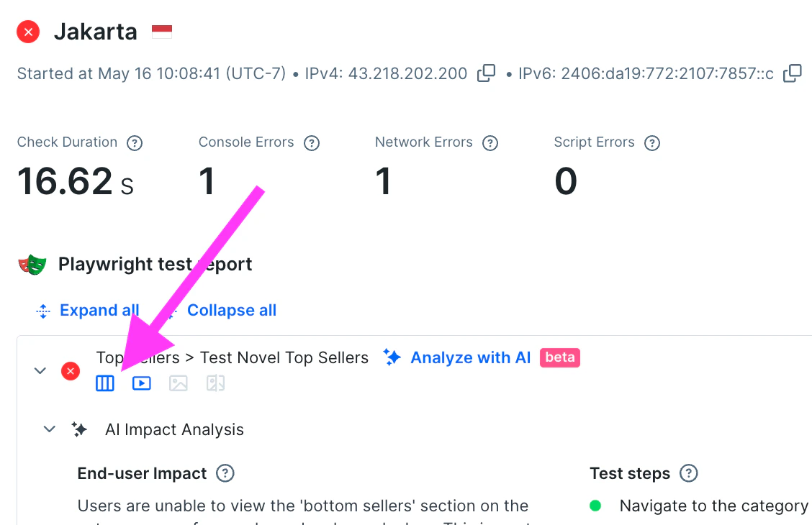812x525 pixels.
Task: Click the Expand all link
Action: point(99,309)
